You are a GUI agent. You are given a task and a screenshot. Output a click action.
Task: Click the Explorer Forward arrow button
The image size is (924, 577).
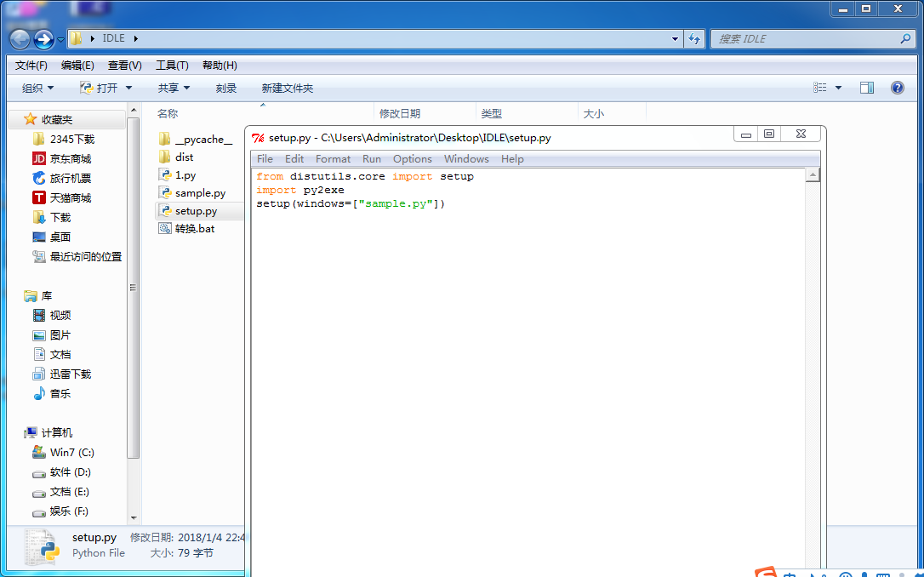[43, 39]
